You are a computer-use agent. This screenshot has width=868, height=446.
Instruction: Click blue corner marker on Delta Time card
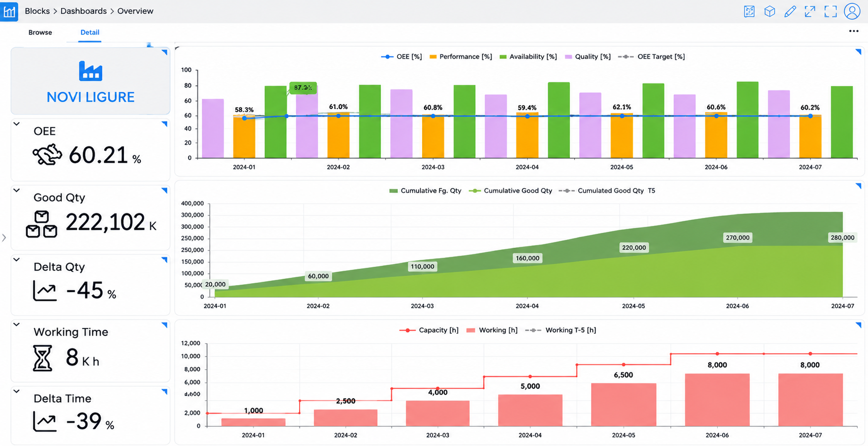click(164, 392)
